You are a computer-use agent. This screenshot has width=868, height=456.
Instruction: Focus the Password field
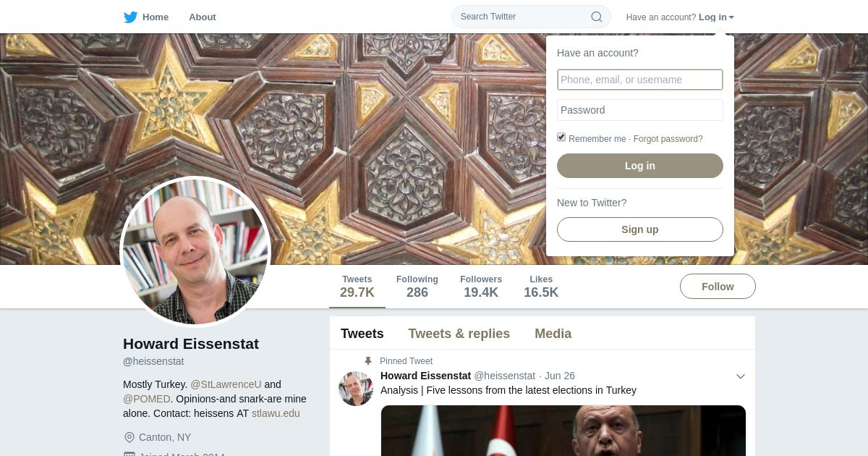click(640, 110)
